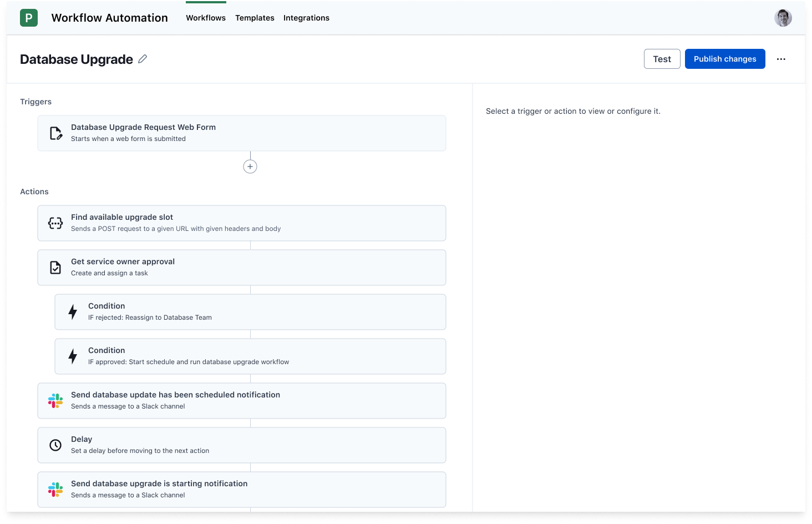Click the plus button to add an action

coord(250,166)
